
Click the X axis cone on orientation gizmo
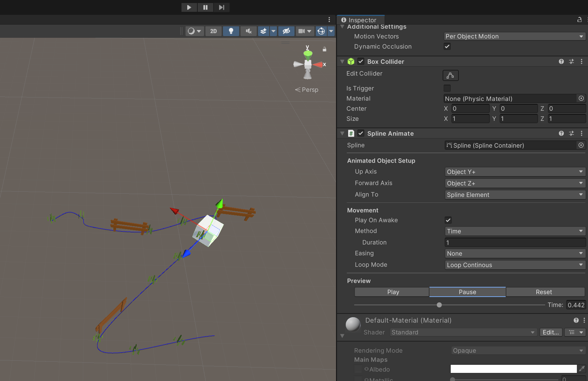pos(318,64)
